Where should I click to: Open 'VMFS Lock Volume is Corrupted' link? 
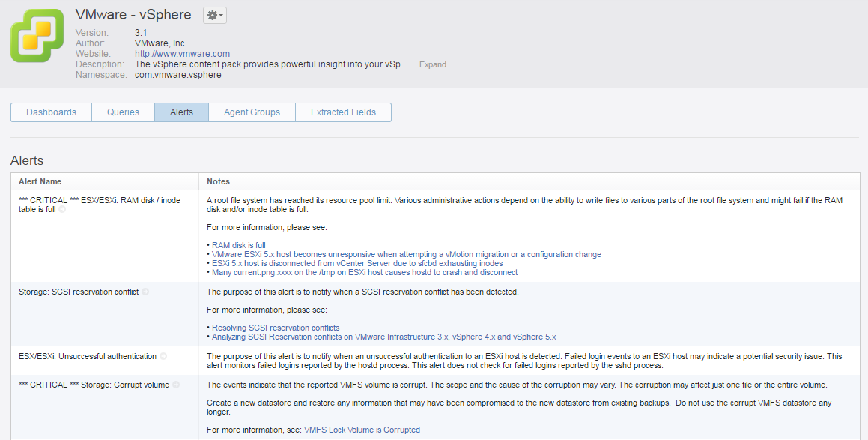[x=362, y=430]
